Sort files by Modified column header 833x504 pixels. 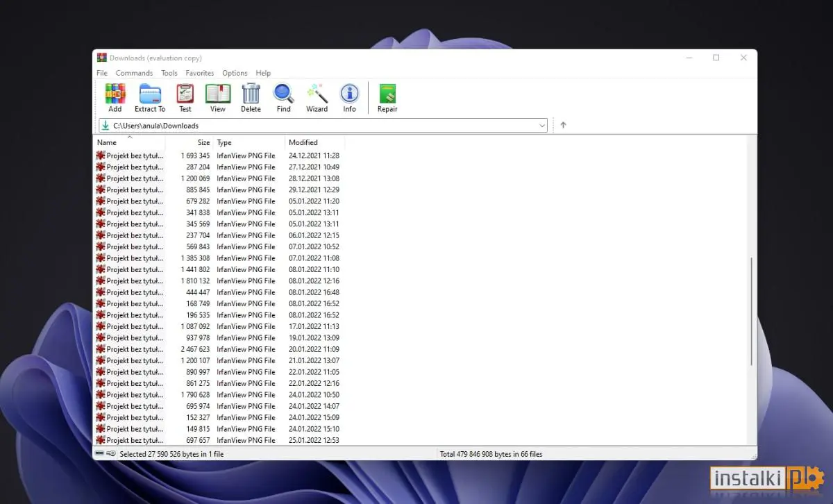(303, 142)
